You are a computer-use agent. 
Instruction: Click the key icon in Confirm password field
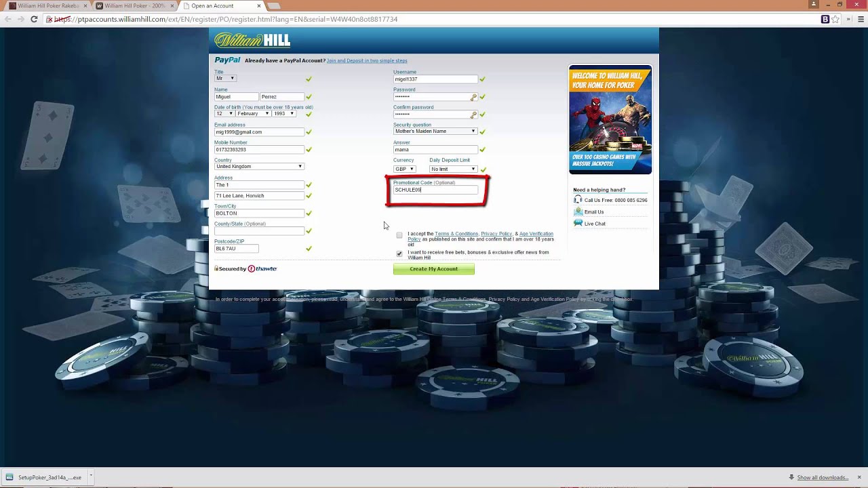click(x=473, y=115)
